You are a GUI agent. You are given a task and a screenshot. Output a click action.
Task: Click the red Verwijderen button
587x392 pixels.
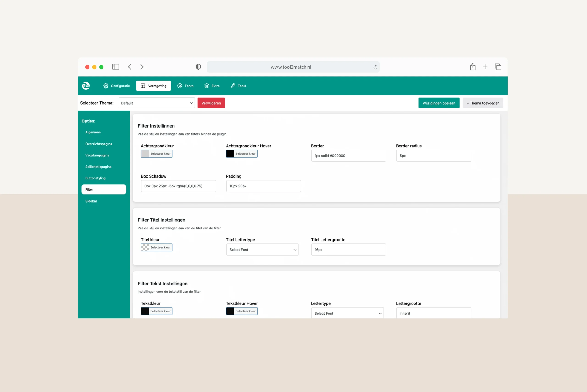tap(211, 103)
